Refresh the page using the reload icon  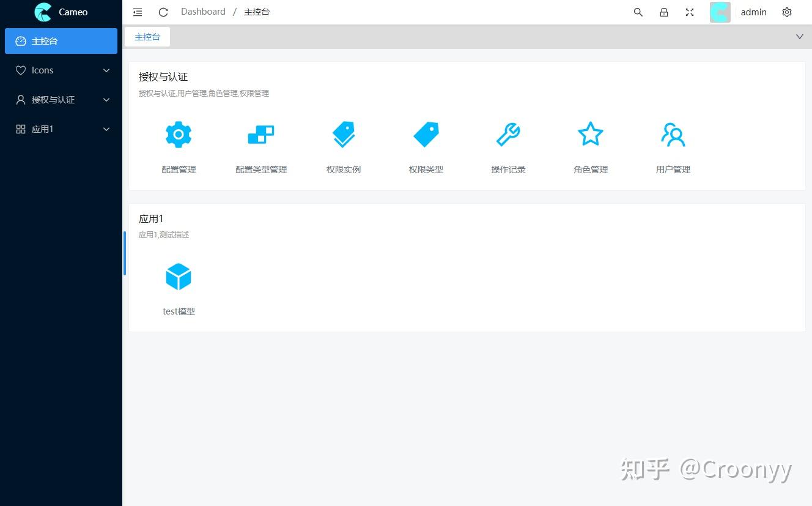[x=162, y=12]
